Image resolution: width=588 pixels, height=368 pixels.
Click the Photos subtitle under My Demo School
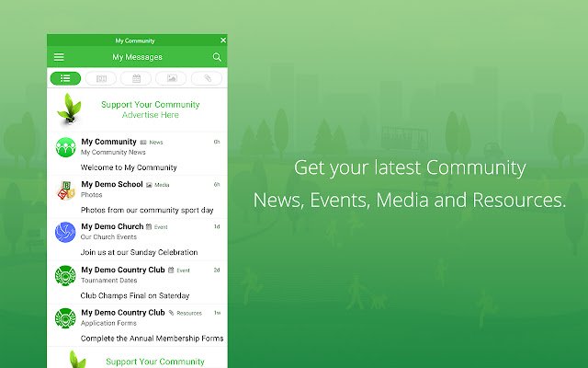click(x=92, y=195)
